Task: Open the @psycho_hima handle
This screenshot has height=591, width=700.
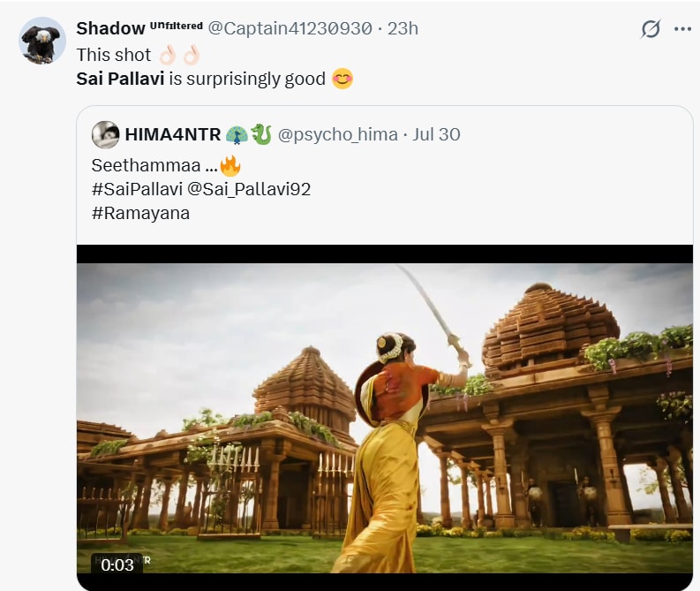Action: coord(337,134)
